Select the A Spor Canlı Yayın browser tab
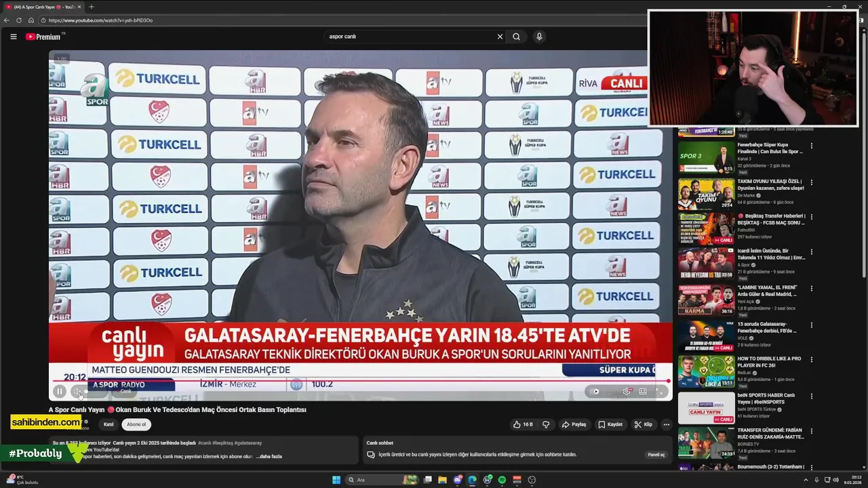Image resolution: width=868 pixels, height=488 pixels. (x=42, y=7)
